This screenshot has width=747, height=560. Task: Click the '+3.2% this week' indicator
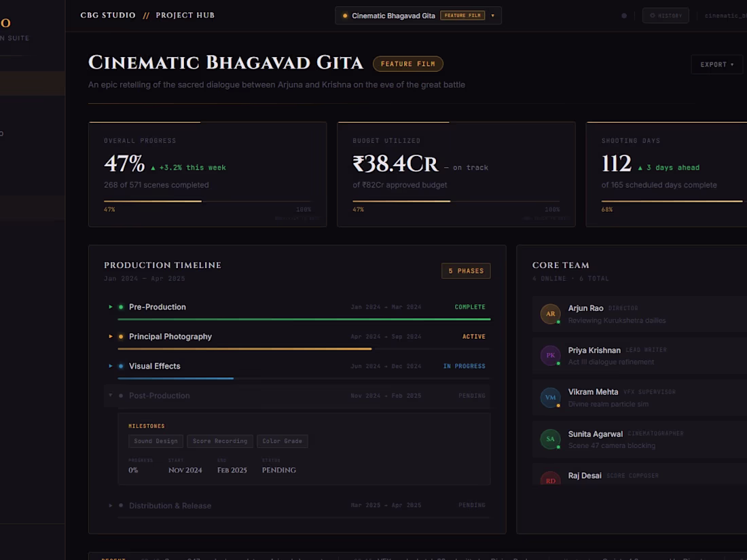[x=188, y=168]
